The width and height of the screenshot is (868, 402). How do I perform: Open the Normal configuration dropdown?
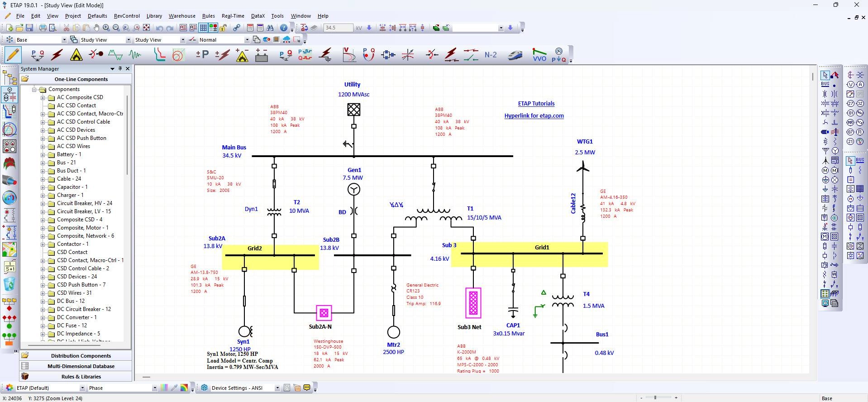(x=247, y=40)
